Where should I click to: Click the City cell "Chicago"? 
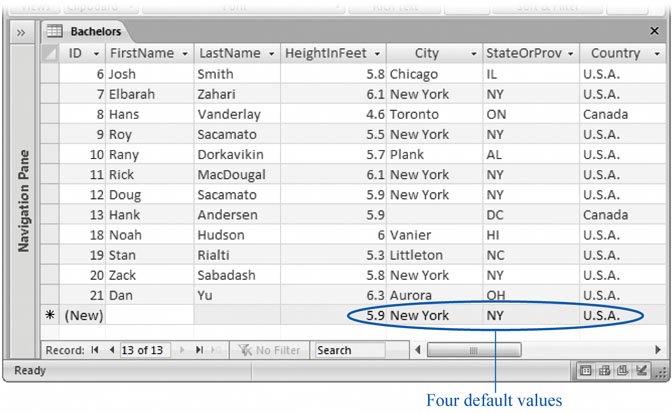(435, 74)
